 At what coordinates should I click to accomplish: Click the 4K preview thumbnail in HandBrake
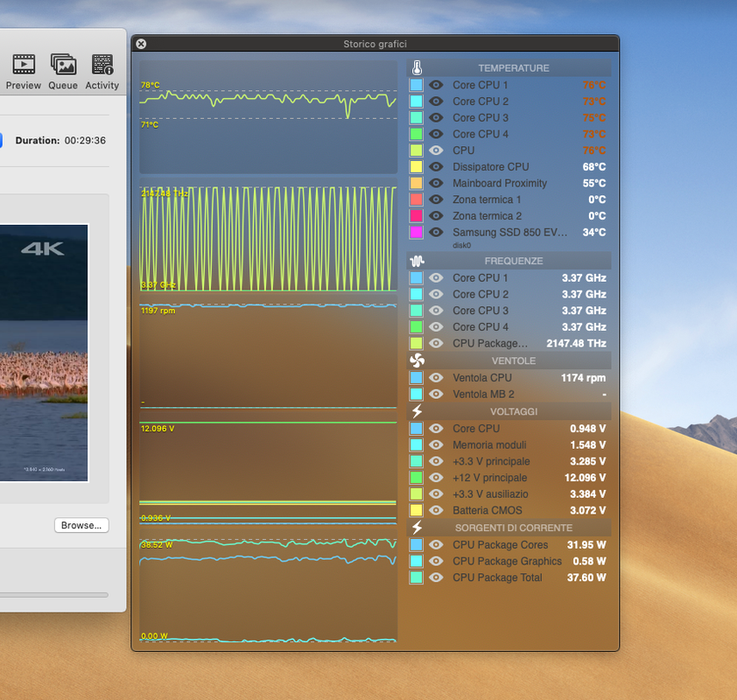(x=44, y=353)
